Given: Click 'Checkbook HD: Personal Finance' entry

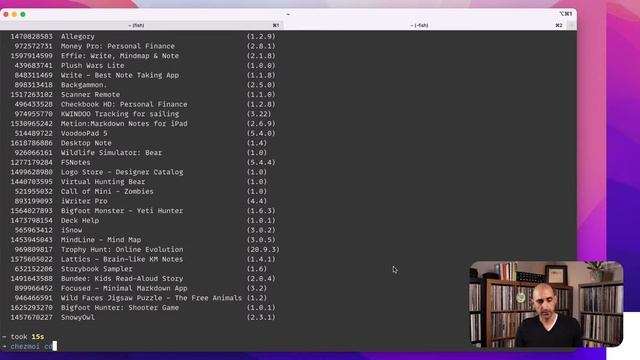Looking at the screenshot, I should point(124,104).
